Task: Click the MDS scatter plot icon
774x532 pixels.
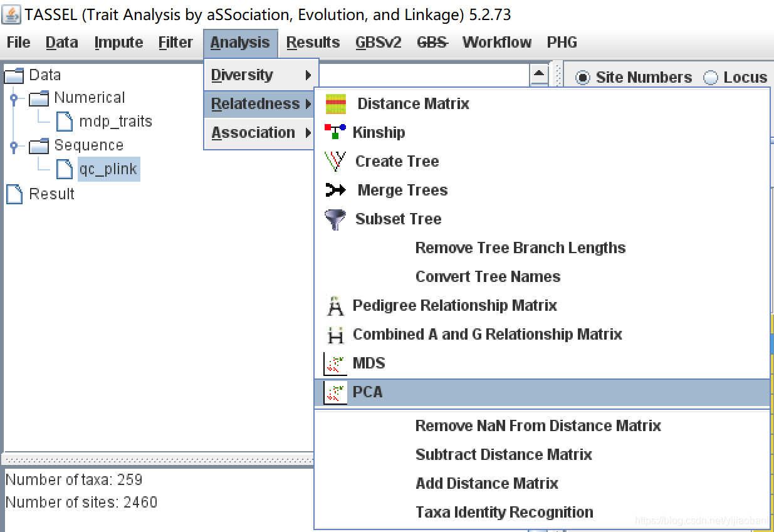Action: (x=335, y=363)
